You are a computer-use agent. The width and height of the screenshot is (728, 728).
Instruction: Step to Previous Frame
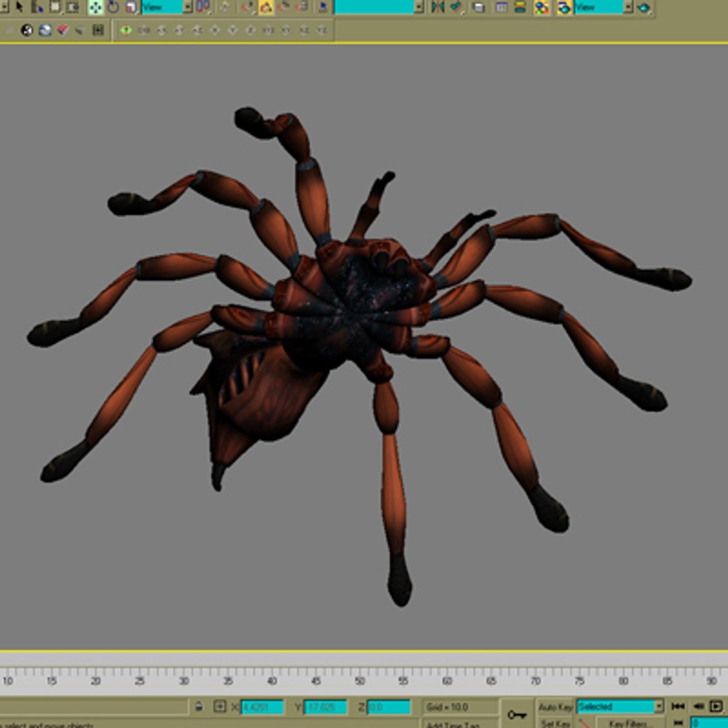(x=698, y=706)
